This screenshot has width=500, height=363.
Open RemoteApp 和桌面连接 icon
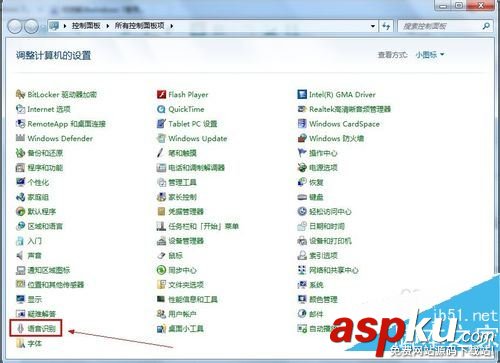[x=20, y=124]
